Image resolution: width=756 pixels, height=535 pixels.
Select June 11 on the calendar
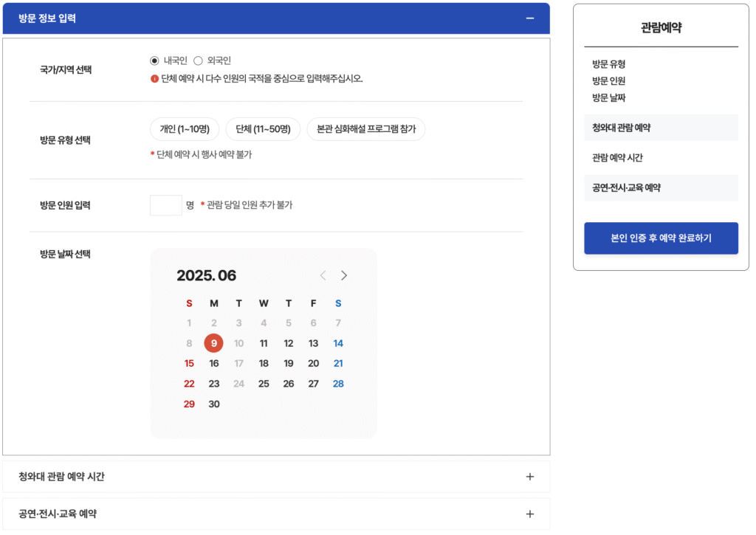click(x=264, y=343)
